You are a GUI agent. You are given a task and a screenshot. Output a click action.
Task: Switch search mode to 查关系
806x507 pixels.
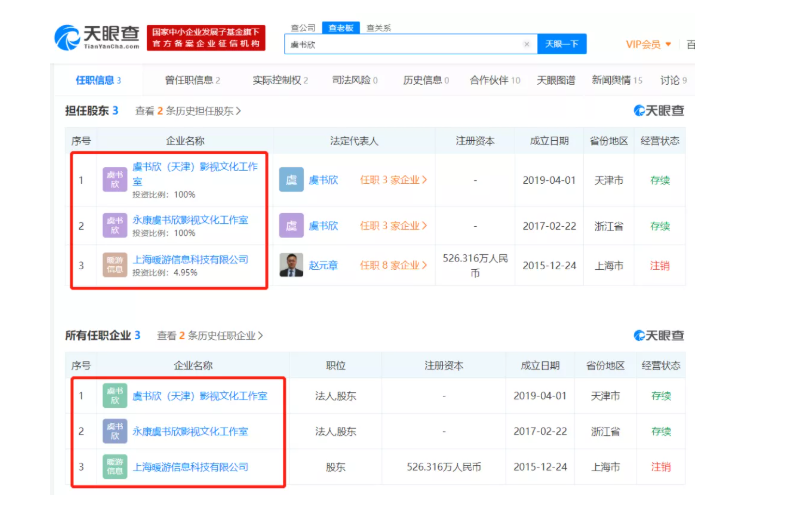coord(379,28)
